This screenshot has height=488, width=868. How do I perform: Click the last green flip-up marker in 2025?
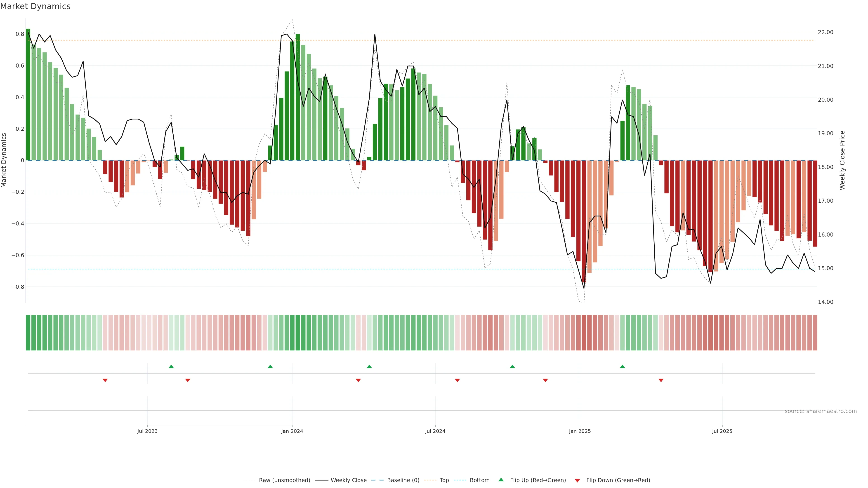click(x=622, y=366)
